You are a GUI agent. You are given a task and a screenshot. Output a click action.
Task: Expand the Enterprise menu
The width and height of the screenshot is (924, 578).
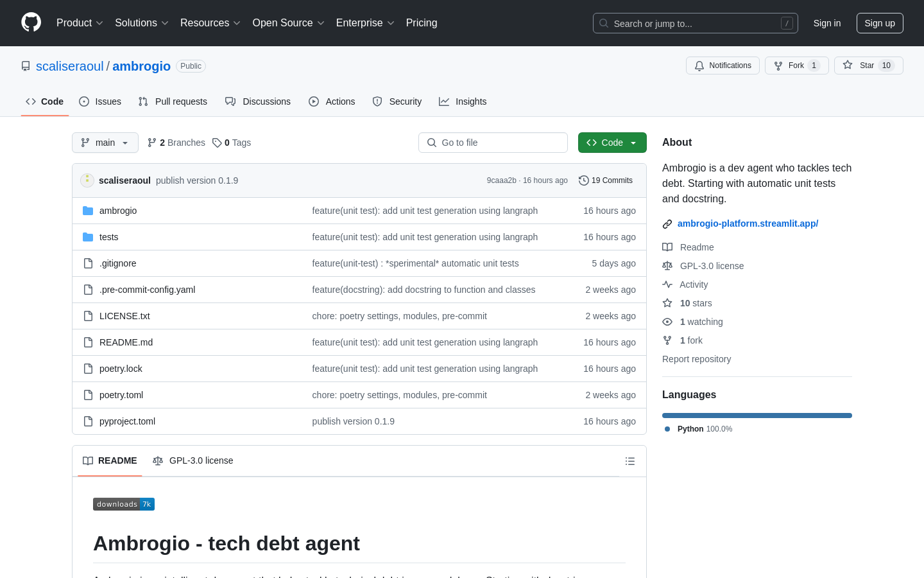(x=365, y=23)
